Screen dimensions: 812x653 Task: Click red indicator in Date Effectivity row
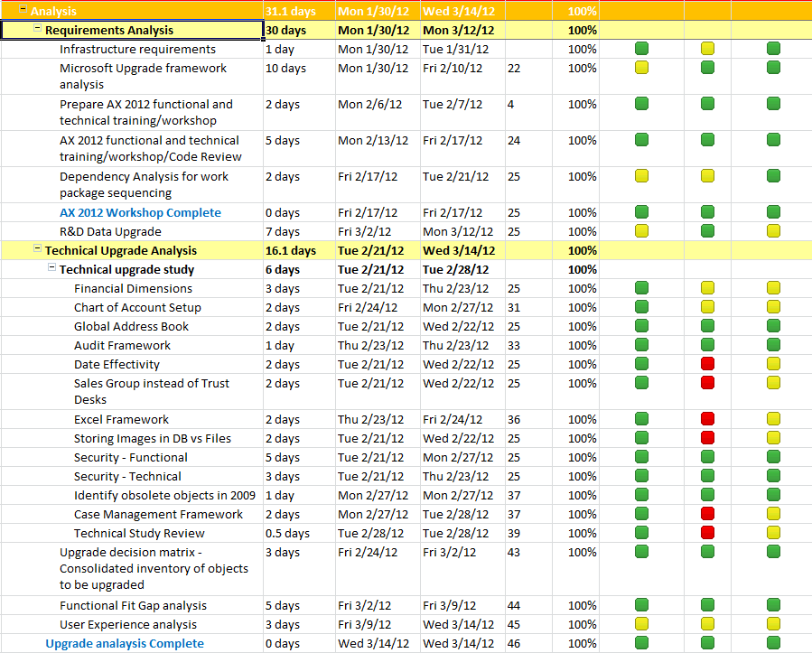[x=707, y=364]
